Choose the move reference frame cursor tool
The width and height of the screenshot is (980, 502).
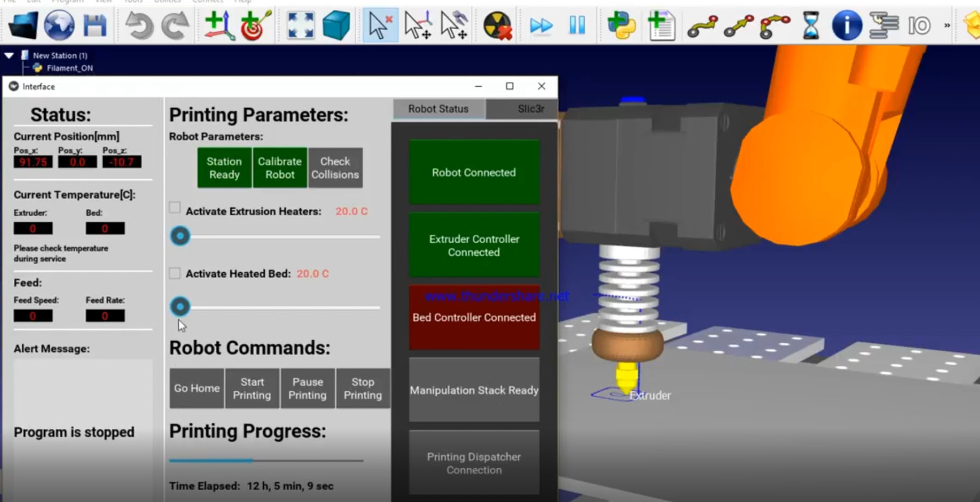coord(418,25)
